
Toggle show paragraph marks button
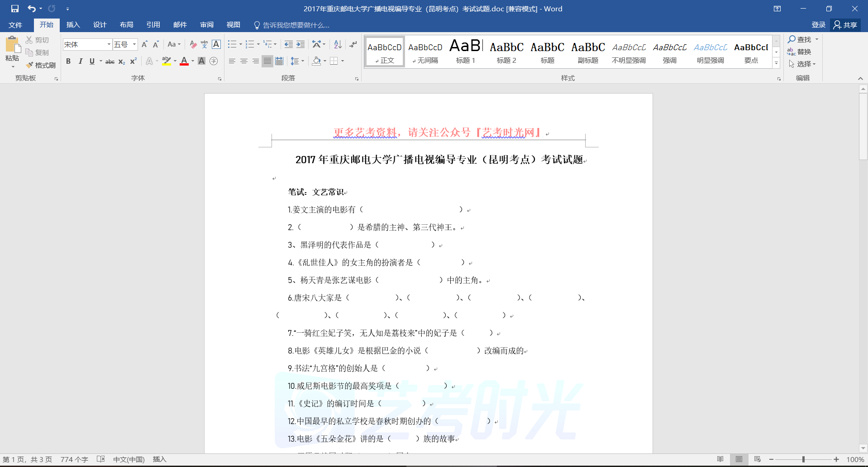(353, 44)
